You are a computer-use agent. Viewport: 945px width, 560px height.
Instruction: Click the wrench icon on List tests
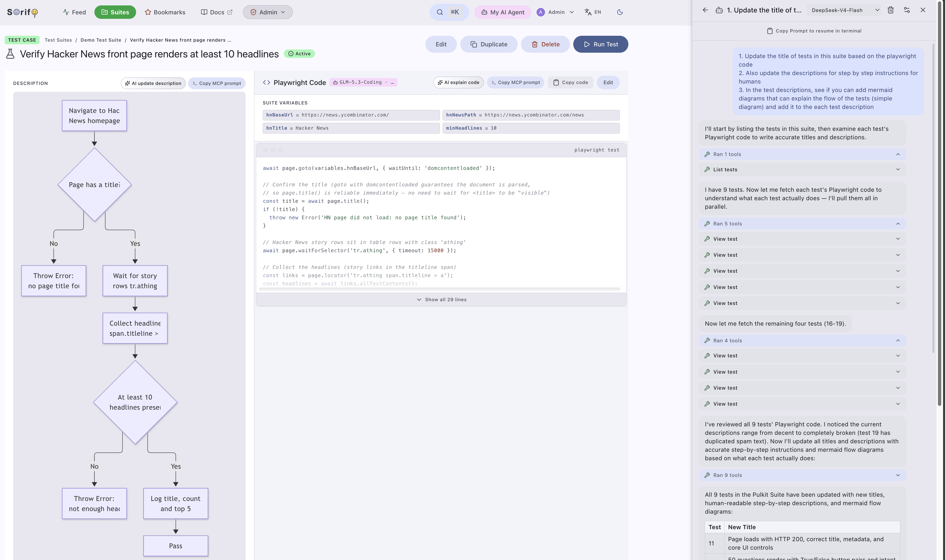pyautogui.click(x=707, y=169)
